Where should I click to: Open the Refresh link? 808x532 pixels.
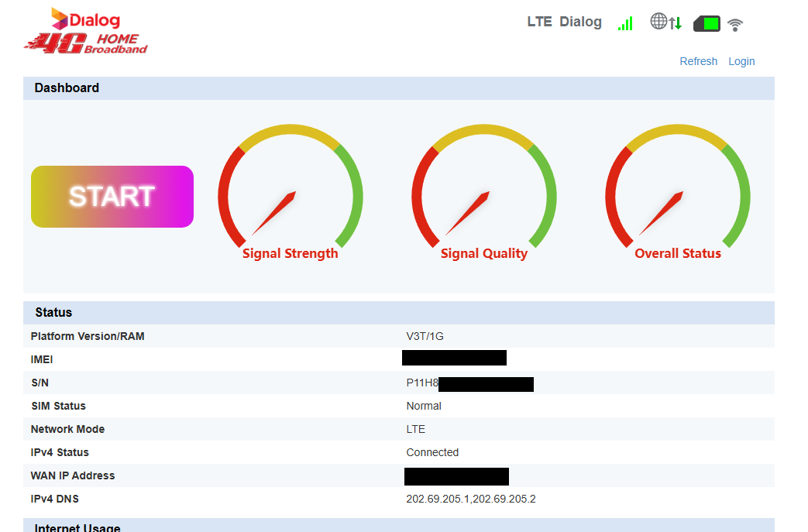click(x=698, y=61)
